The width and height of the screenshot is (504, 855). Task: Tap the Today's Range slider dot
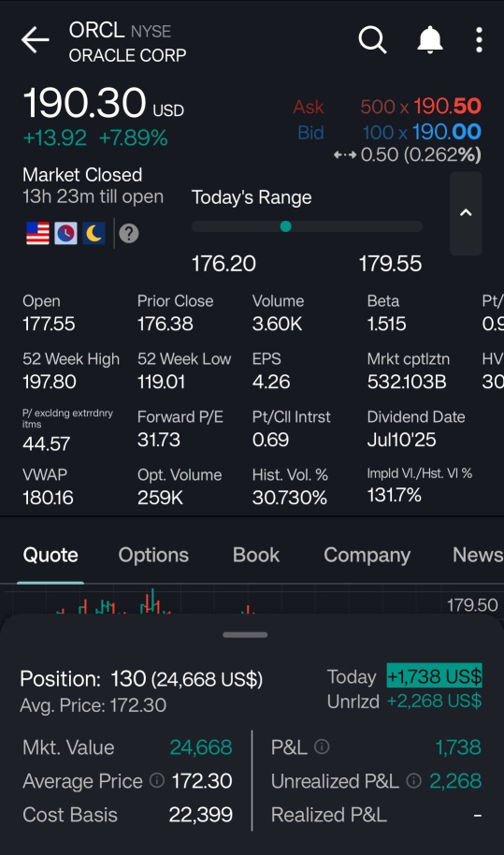click(285, 226)
